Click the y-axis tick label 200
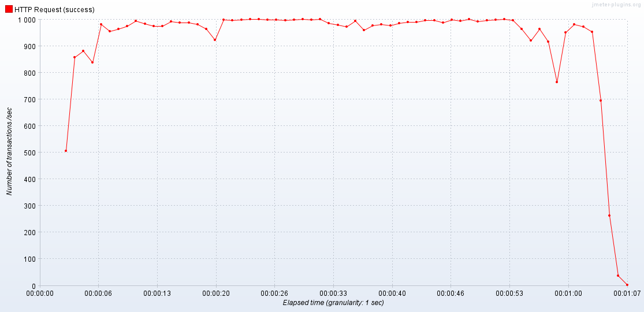The image size is (644, 312). pyautogui.click(x=31, y=232)
